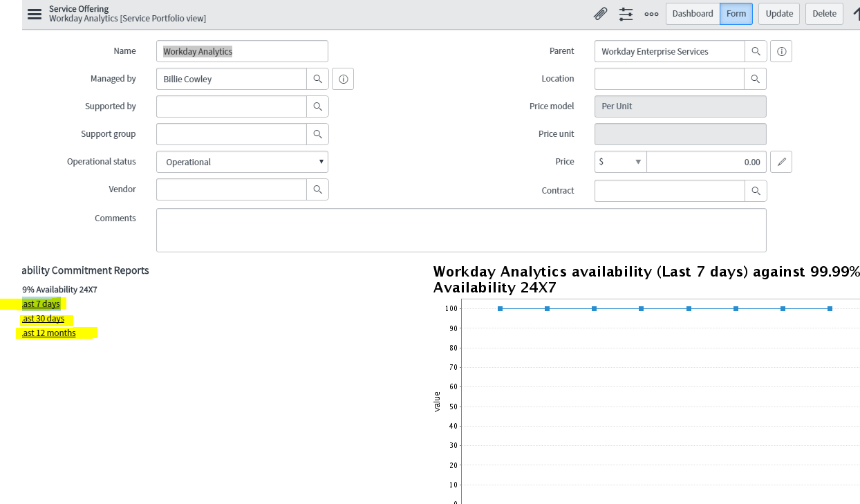Search for a Managed by user

(x=318, y=79)
